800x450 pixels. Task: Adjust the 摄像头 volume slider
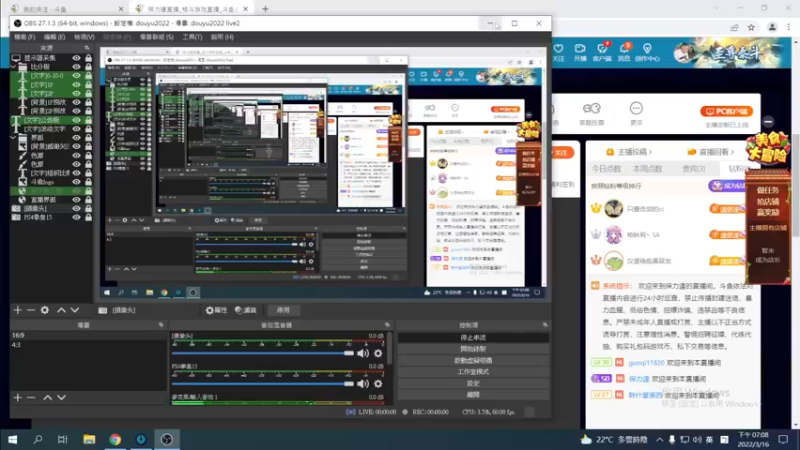[263, 353]
